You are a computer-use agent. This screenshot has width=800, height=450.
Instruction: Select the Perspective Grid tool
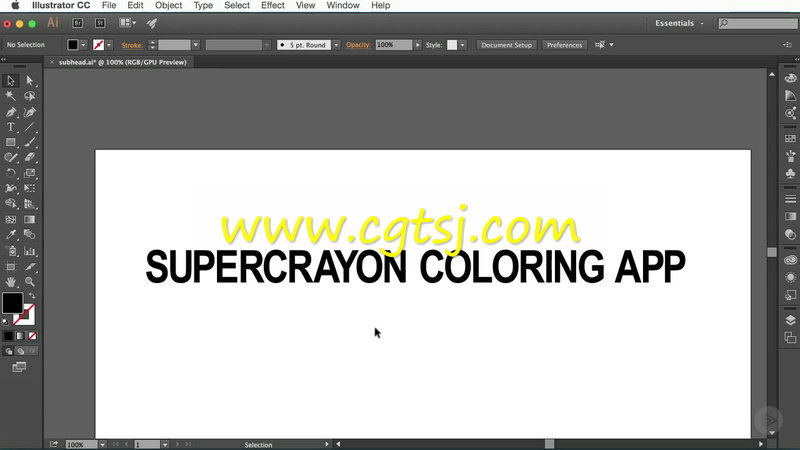click(x=30, y=204)
